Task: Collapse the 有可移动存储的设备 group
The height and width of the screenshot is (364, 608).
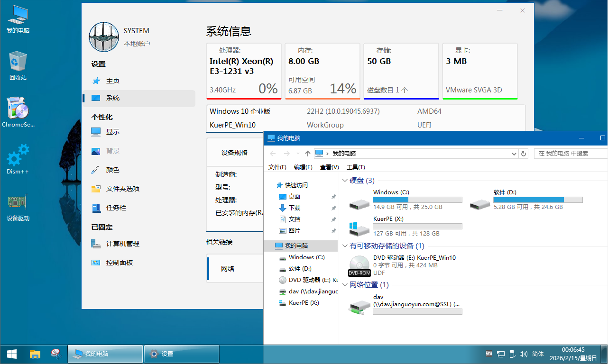Action: click(345, 246)
